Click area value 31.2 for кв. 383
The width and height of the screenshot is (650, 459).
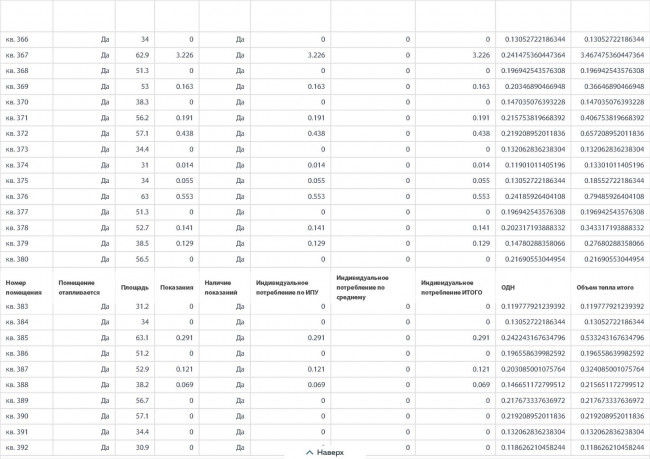(x=142, y=306)
